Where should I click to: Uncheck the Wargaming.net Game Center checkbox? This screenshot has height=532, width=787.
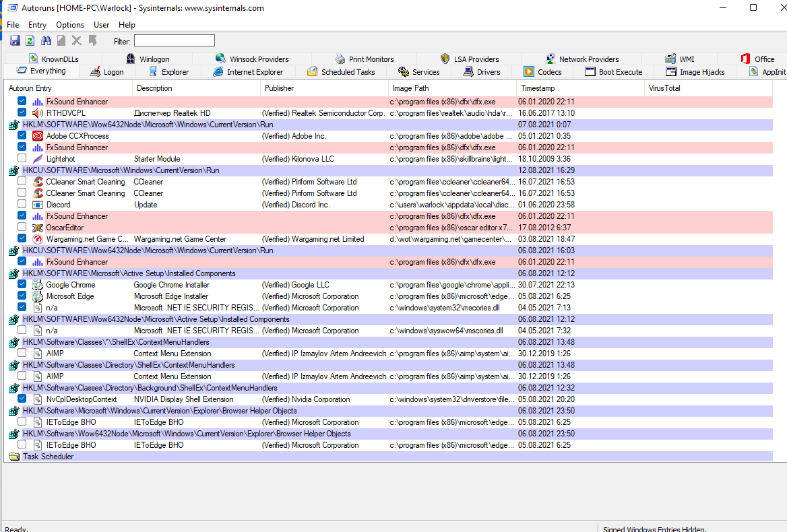(x=22, y=238)
